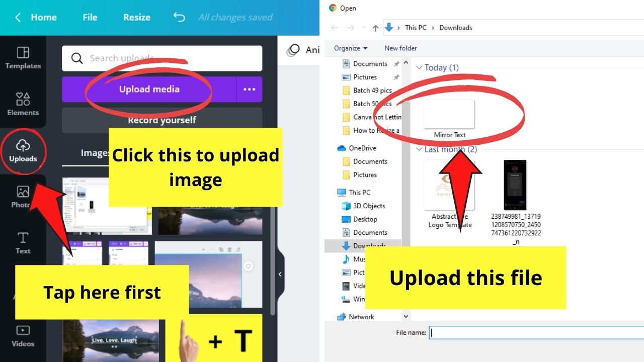
Task: Focus the Search uploads field
Action: pyautogui.click(x=162, y=58)
